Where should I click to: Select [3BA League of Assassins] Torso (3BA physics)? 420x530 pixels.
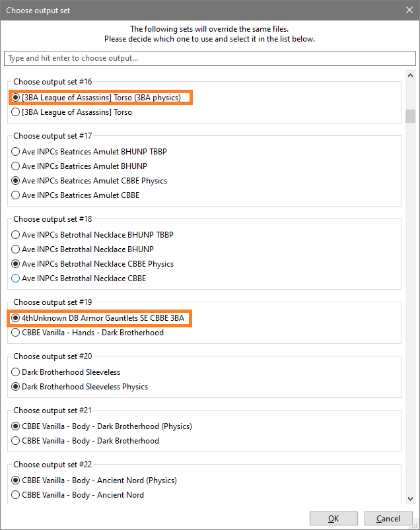click(96, 98)
